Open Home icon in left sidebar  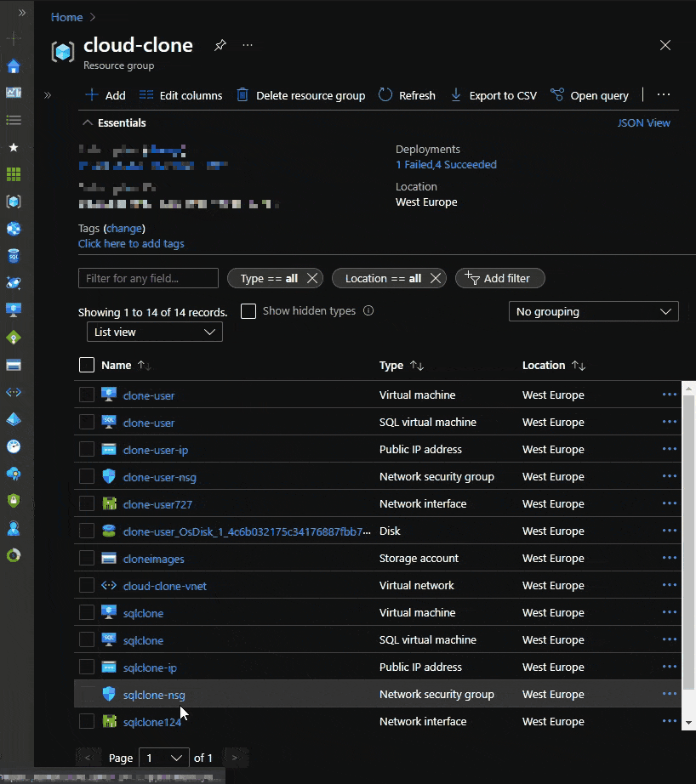(x=14, y=66)
